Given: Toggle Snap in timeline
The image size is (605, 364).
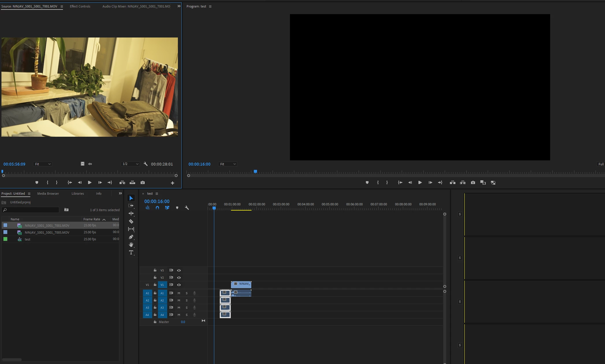Looking at the screenshot, I should (x=157, y=208).
